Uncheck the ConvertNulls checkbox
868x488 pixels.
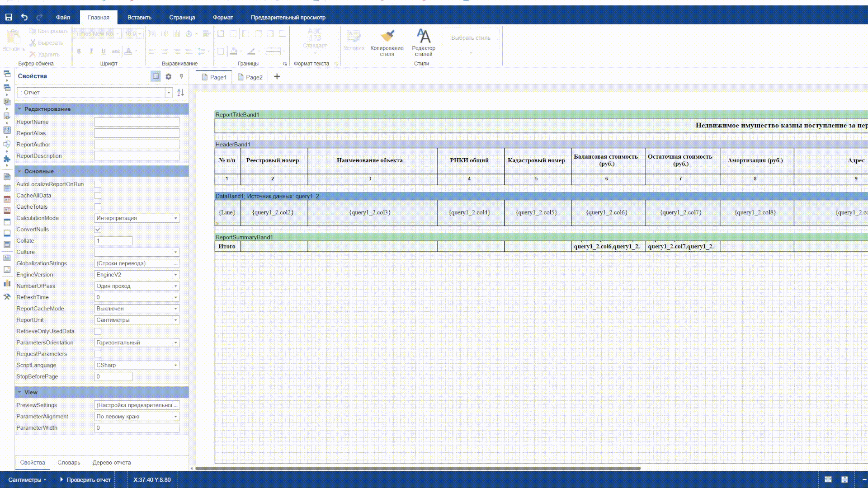pyautogui.click(x=98, y=230)
